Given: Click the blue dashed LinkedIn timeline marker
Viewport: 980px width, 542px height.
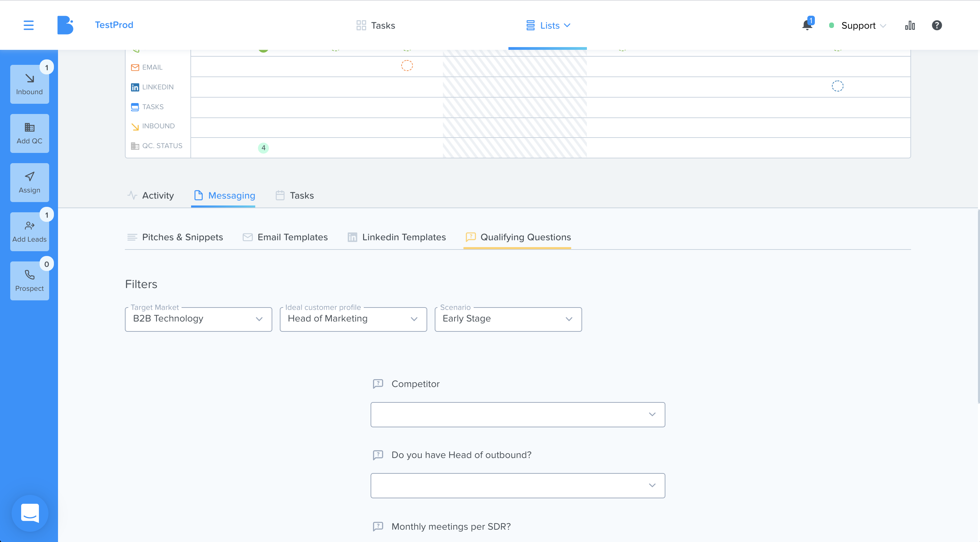Looking at the screenshot, I should [x=837, y=86].
